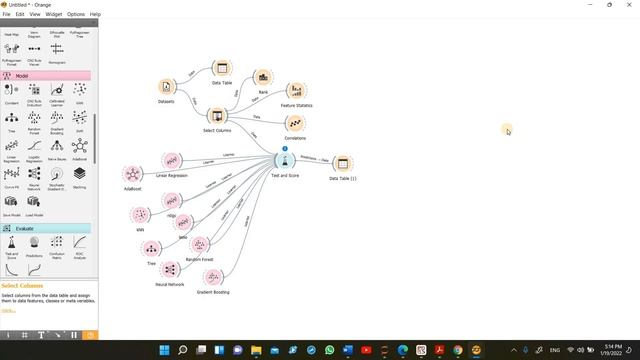The height and width of the screenshot is (360, 640).
Task: Add Save Model widget from panel
Action: coord(11,206)
